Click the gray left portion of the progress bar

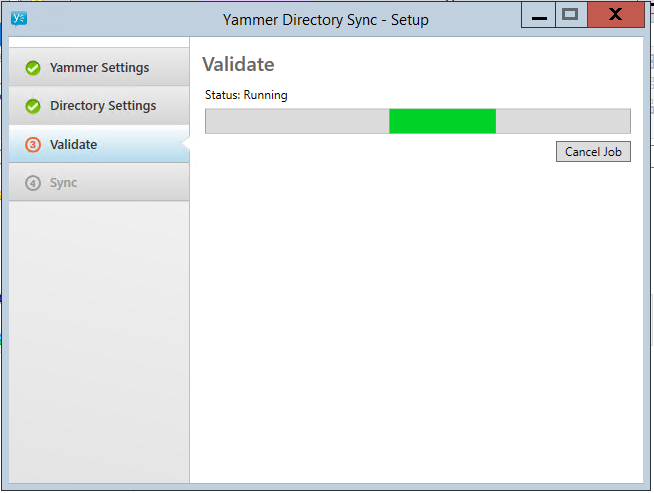(296, 121)
